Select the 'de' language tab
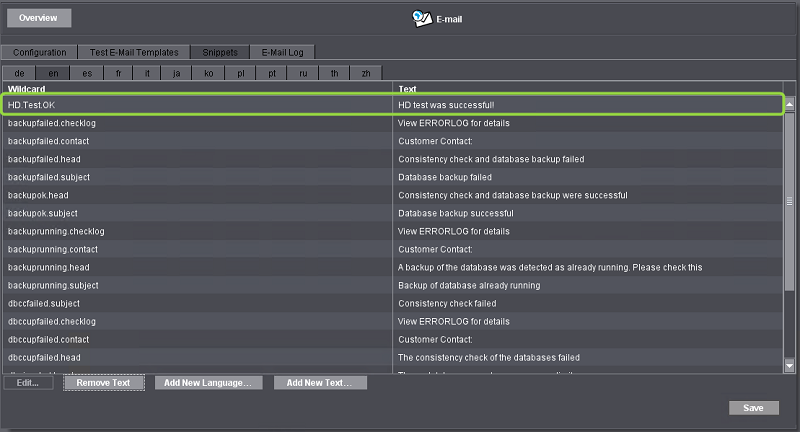 [19, 73]
